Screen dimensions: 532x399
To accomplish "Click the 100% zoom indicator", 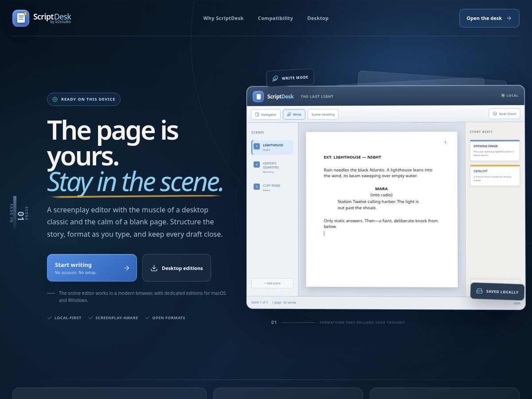I will point(517,303).
